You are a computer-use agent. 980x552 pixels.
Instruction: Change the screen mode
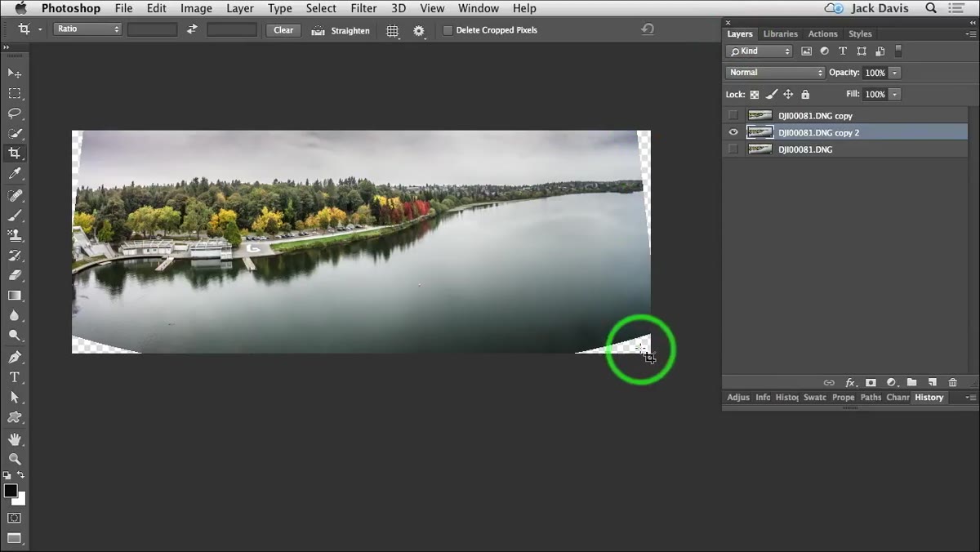14,538
